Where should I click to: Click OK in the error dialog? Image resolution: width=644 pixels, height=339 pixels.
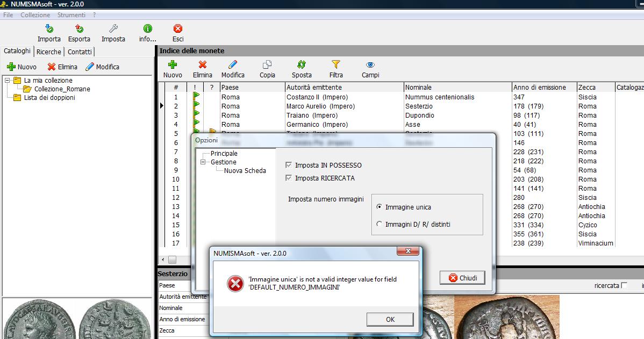click(390, 319)
